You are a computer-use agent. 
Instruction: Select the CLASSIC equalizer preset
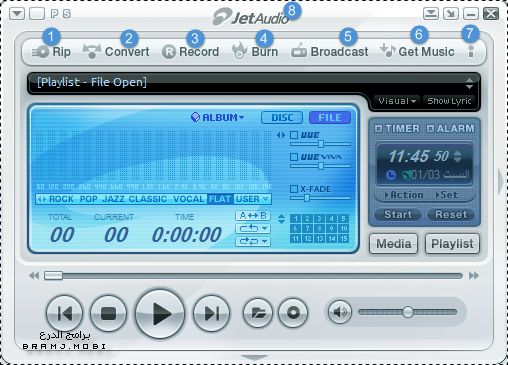(147, 199)
